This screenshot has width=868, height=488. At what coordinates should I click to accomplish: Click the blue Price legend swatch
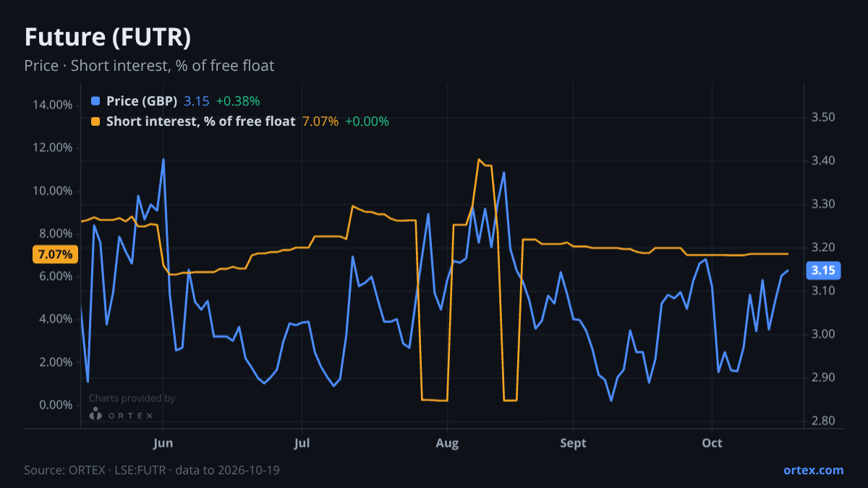point(95,101)
